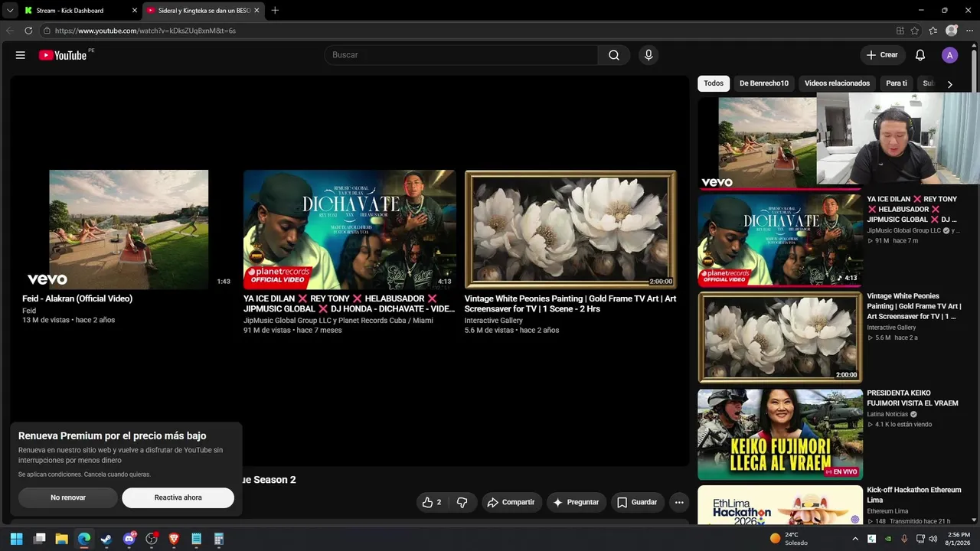Open the purple account avatar menu
Screen dimensions: 980x551
click(x=949, y=55)
